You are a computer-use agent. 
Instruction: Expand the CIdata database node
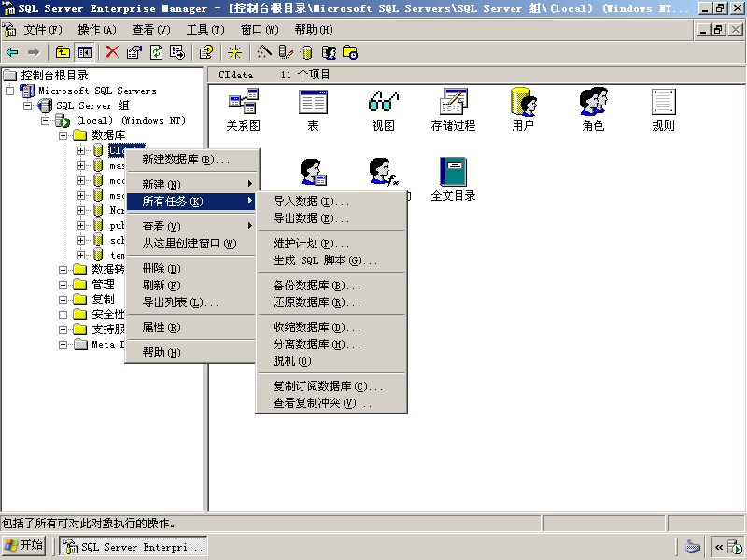click(80, 150)
